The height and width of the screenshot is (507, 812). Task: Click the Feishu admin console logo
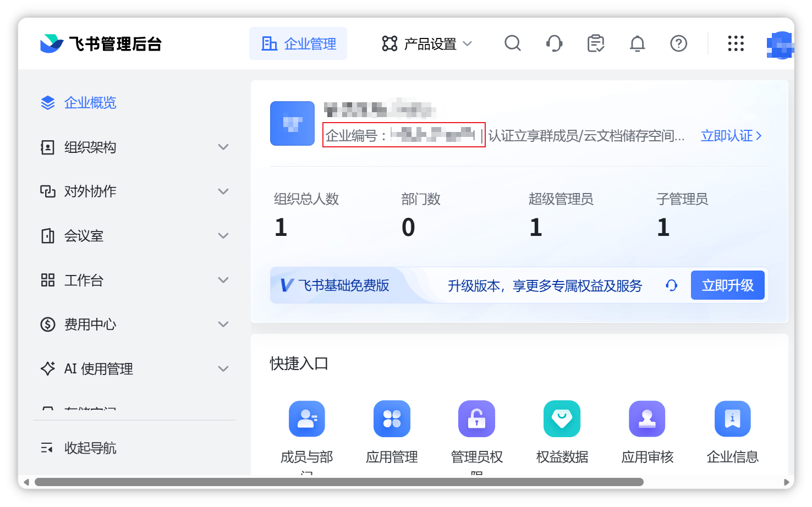tap(101, 43)
